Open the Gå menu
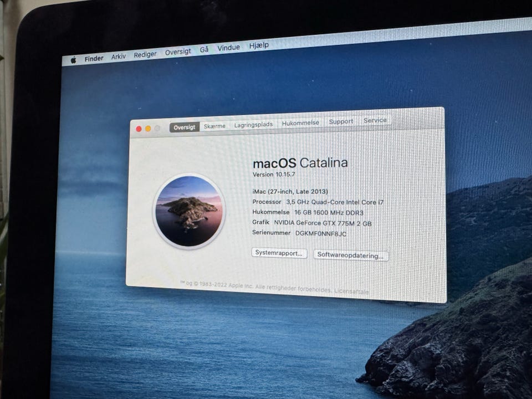This screenshot has width=532, height=399. point(204,49)
